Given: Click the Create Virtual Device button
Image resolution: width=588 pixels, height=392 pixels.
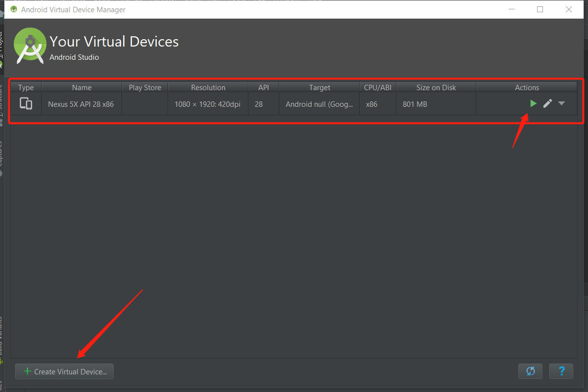Looking at the screenshot, I should [64, 371].
